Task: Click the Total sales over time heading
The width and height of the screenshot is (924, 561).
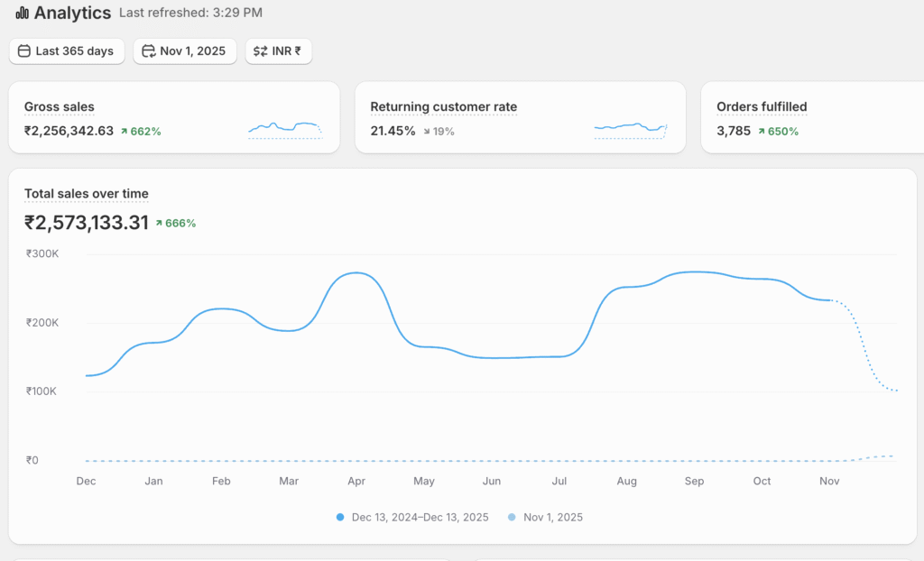Action: 87,194
